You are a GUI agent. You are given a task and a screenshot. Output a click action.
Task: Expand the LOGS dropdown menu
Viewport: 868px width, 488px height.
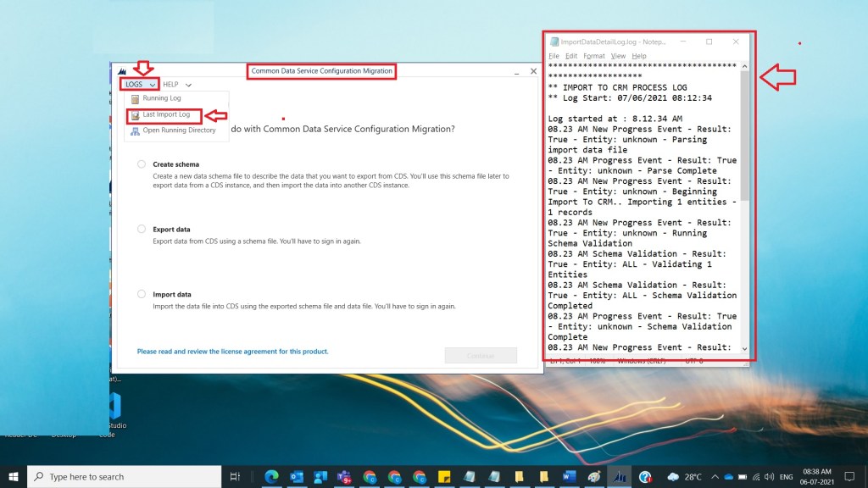coord(140,85)
